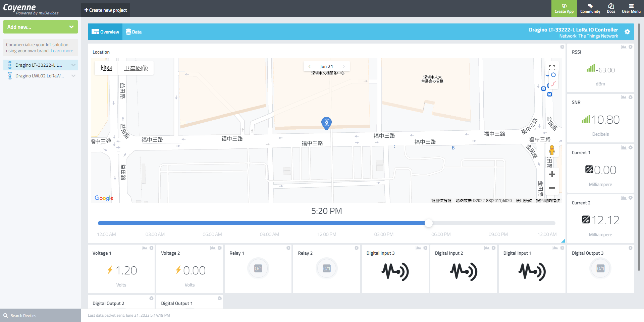Click the page vertical scrollbar
Screen dimensions: 644x322
click(639, 147)
